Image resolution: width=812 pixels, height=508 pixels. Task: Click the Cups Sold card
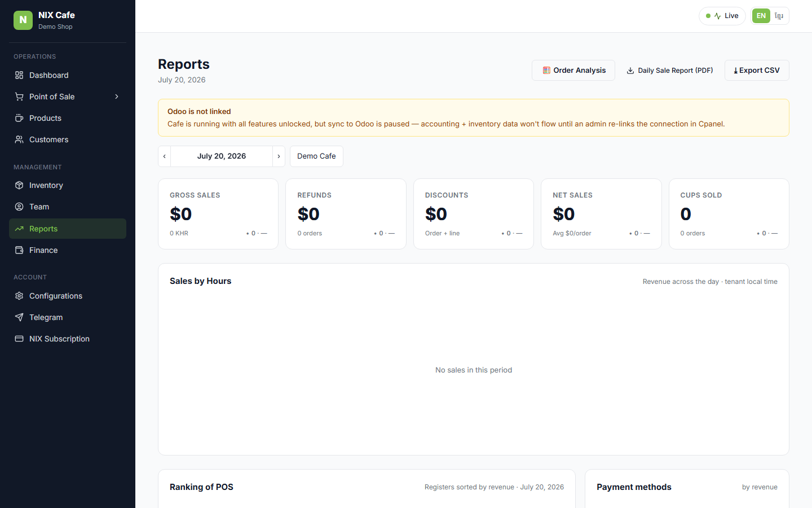(x=729, y=214)
